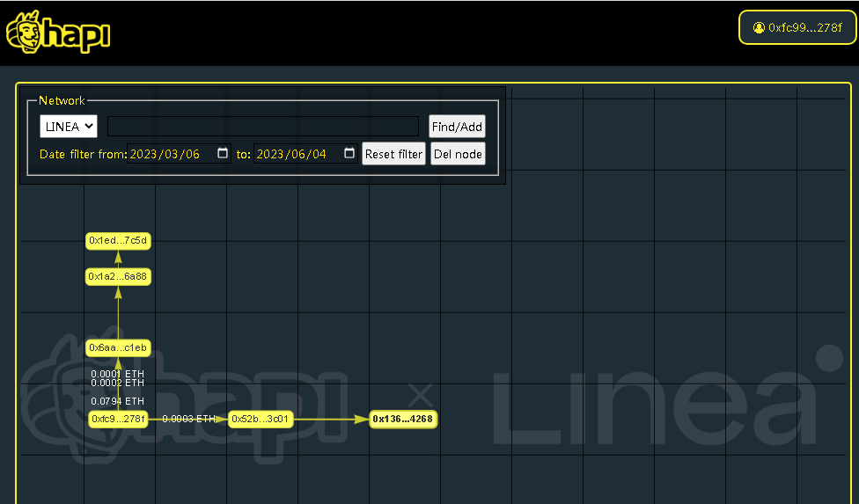Click the 0.0001 ETH edge label
The height and width of the screenshot is (504, 859).
point(117,375)
